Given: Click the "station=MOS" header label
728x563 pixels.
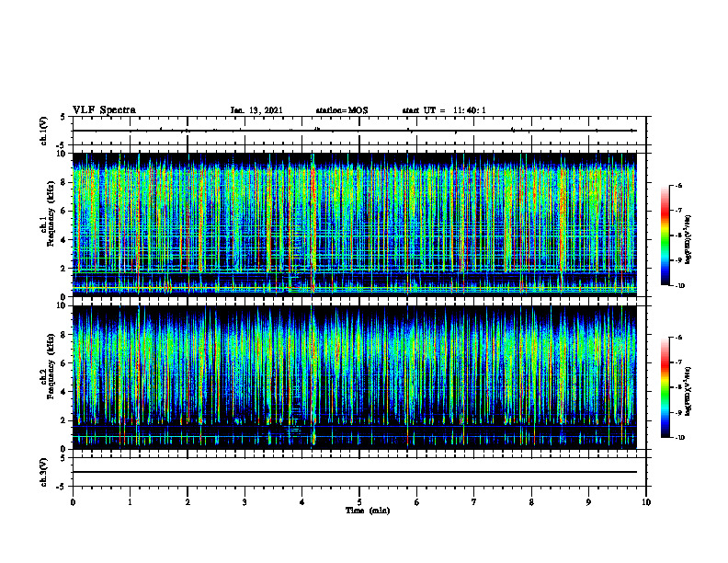Looking at the screenshot, I should (342, 110).
